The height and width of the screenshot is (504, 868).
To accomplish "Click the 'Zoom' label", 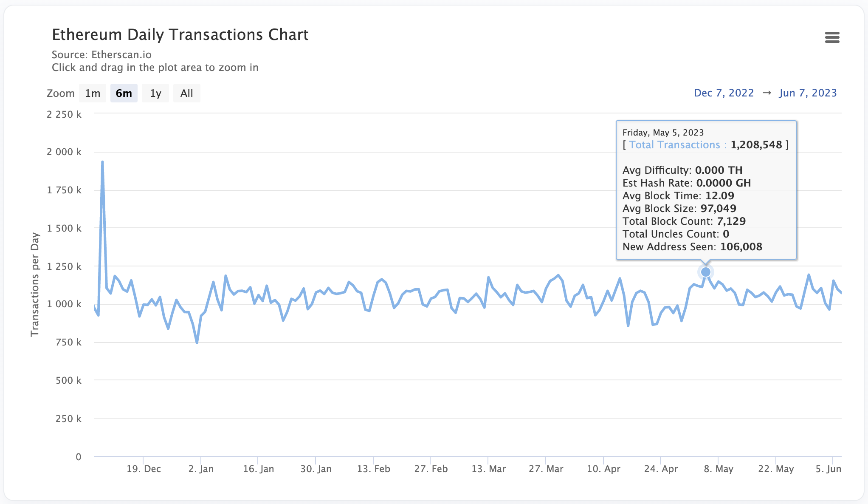I will (x=60, y=93).
